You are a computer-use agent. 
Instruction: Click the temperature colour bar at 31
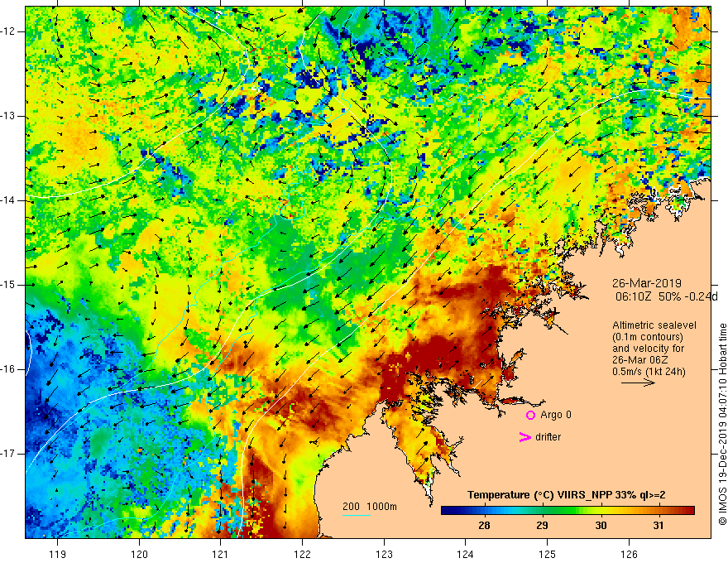[659, 511]
